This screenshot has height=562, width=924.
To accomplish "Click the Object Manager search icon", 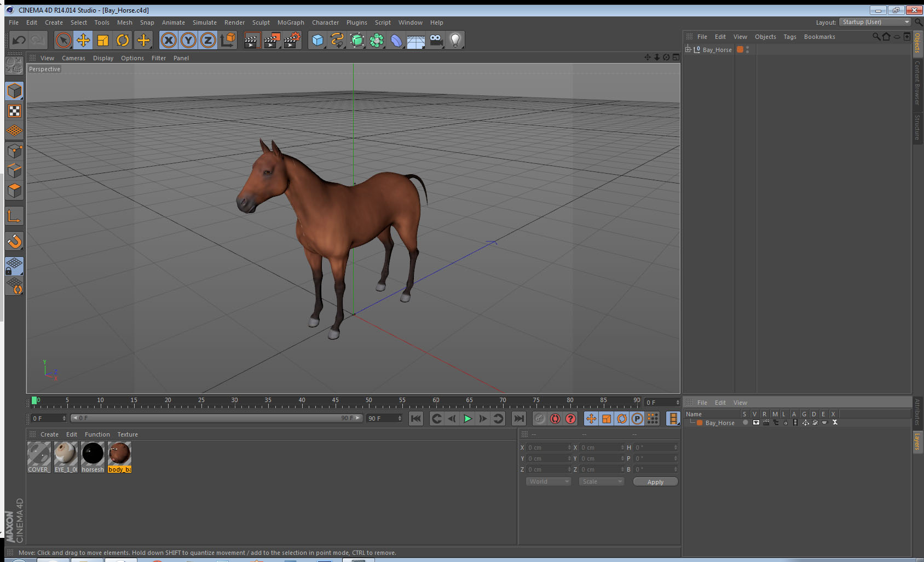I will (x=876, y=37).
